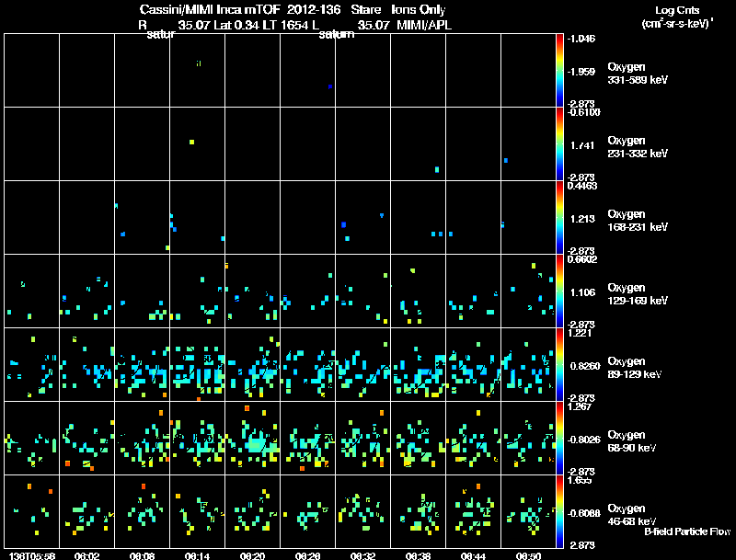Click the color bar beside Oxygen 231-332 keV
Screen dimensions: 736x560
point(559,144)
